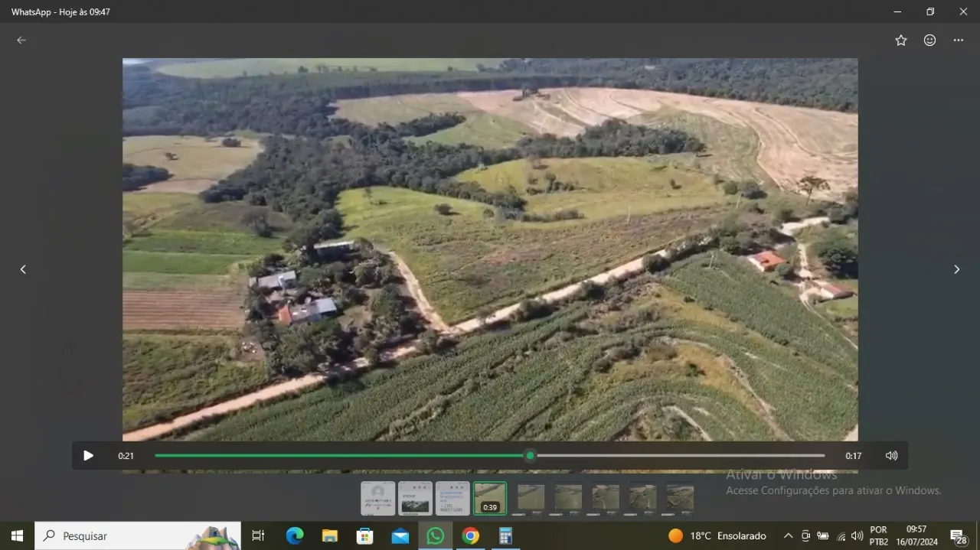Image resolution: width=980 pixels, height=550 pixels.
Task: Open Google Chrome from the taskbar
Action: point(471,536)
